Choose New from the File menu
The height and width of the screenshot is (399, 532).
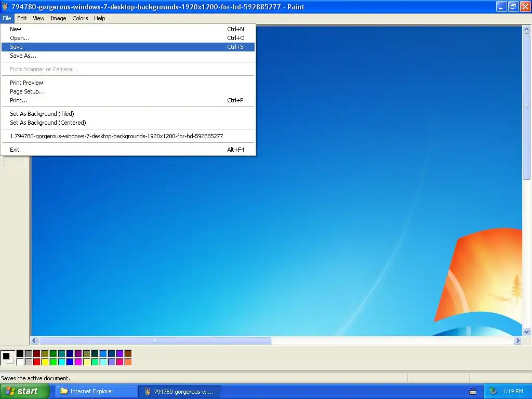128,29
